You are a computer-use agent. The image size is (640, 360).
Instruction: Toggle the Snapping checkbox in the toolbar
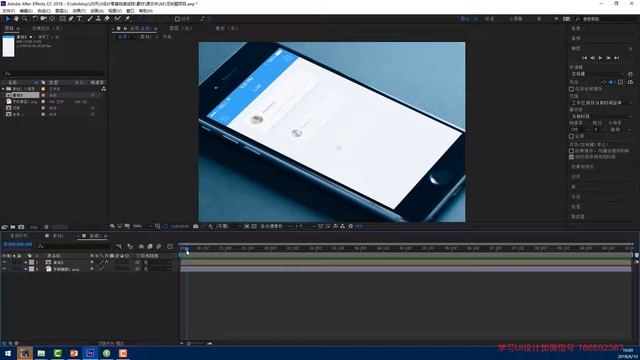tap(177, 19)
